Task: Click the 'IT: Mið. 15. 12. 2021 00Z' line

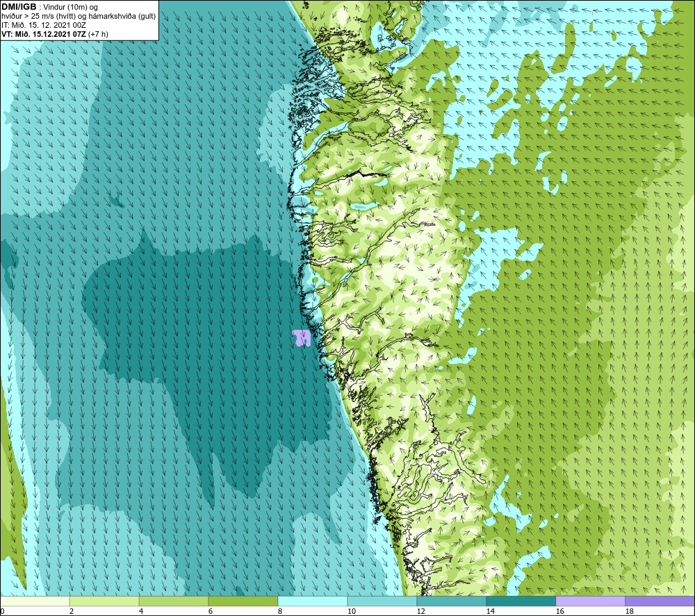Action: (43, 25)
